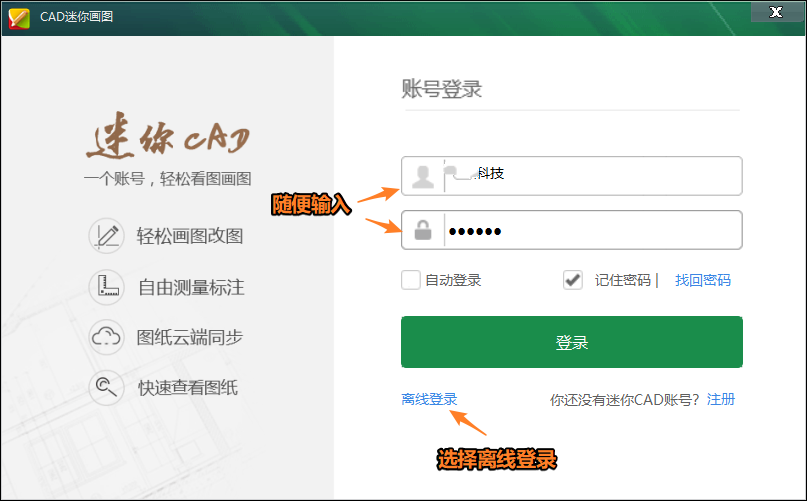The image size is (807, 501).
Task: Click the green 登录 button
Action: pyautogui.click(x=571, y=342)
